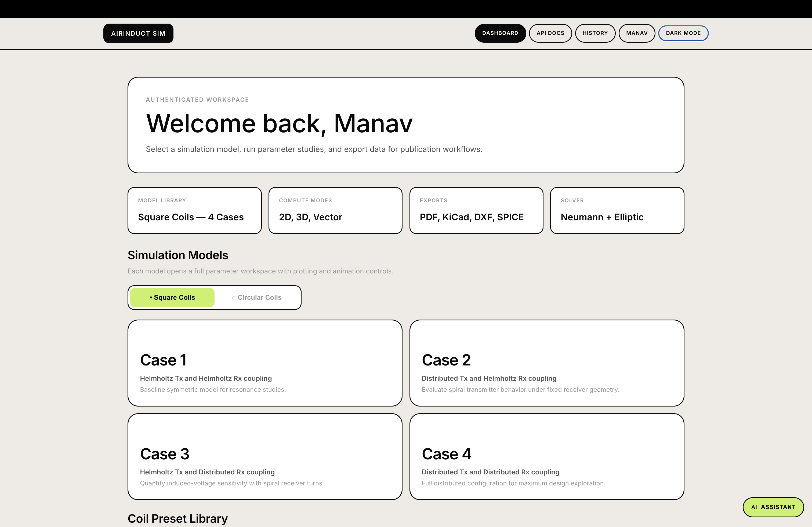Image resolution: width=812 pixels, height=527 pixels.
Task: Click the Exports stat card
Action: [x=476, y=210]
